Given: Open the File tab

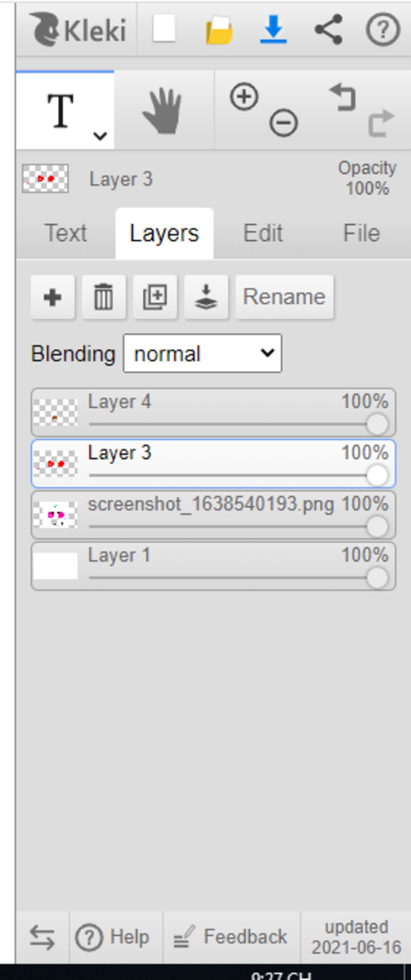Looking at the screenshot, I should coord(362,233).
